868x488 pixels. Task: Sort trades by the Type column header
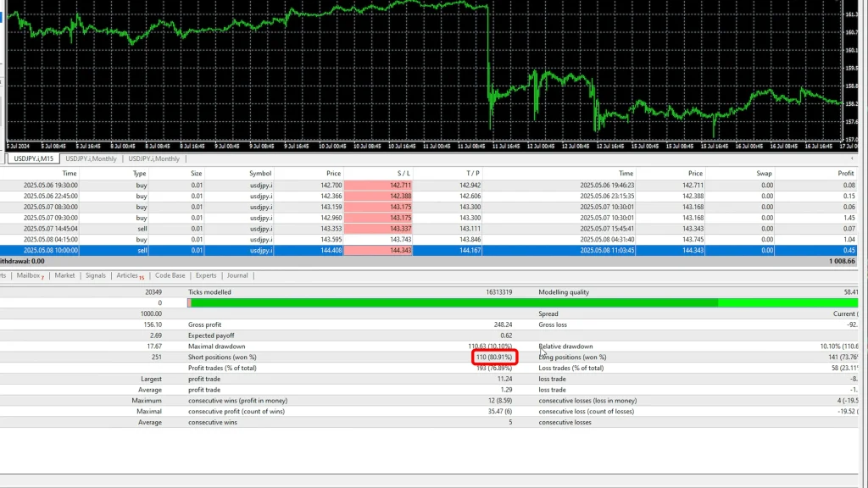[140, 173]
